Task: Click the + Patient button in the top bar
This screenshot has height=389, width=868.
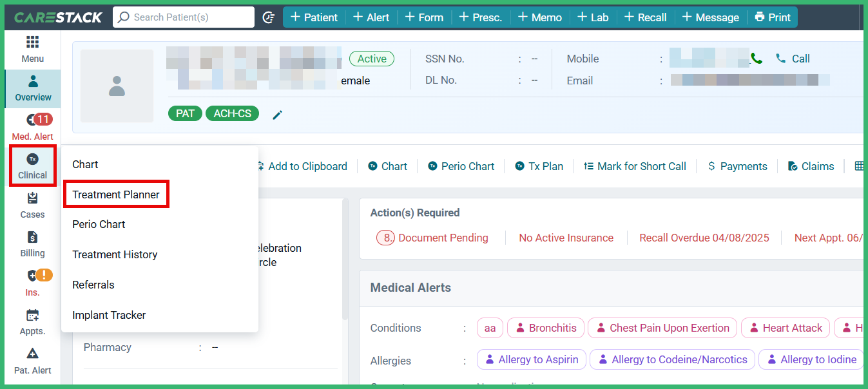Action: (314, 17)
